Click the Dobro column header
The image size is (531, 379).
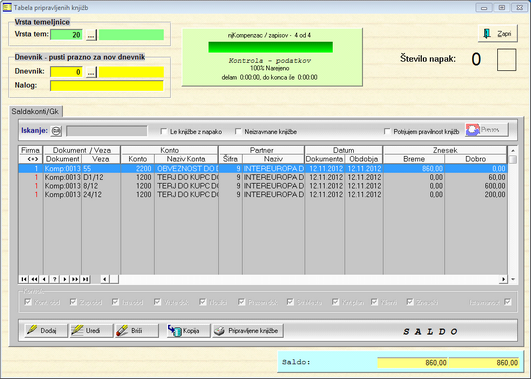coord(475,159)
